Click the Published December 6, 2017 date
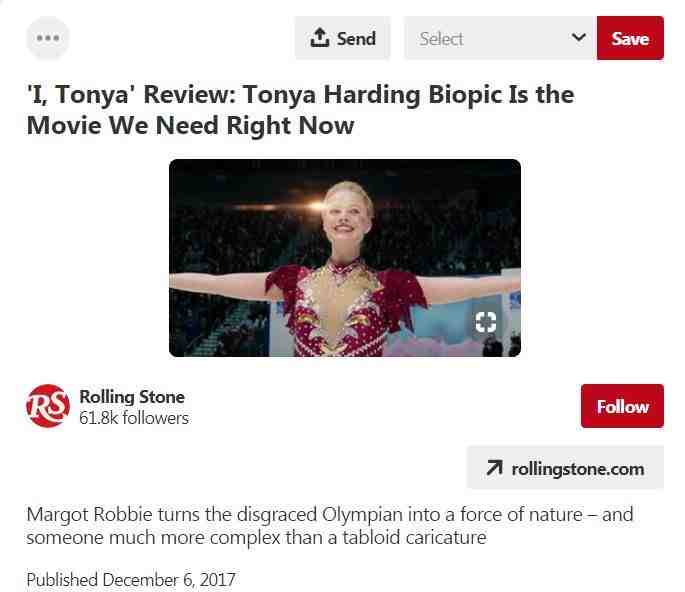The image size is (685, 592). pos(131,580)
